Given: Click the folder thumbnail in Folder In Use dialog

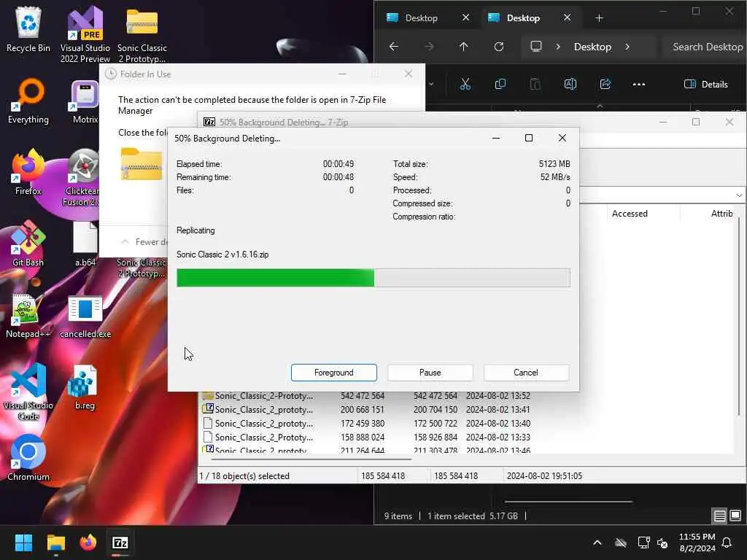Looking at the screenshot, I should click(x=142, y=164).
